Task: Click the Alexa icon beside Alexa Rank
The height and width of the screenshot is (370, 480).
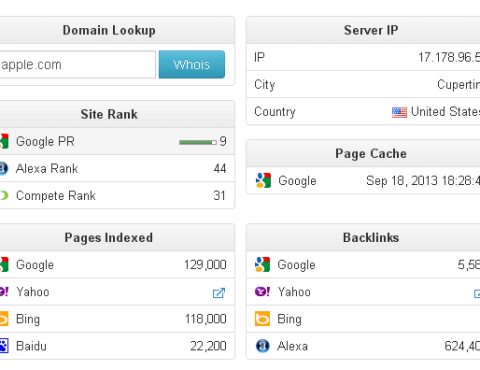Action: (x=3, y=168)
